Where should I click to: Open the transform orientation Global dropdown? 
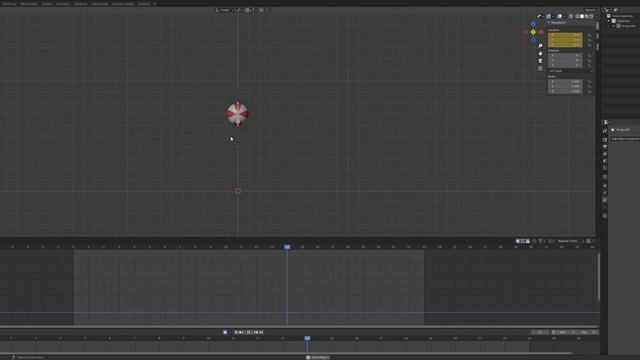coord(225,10)
